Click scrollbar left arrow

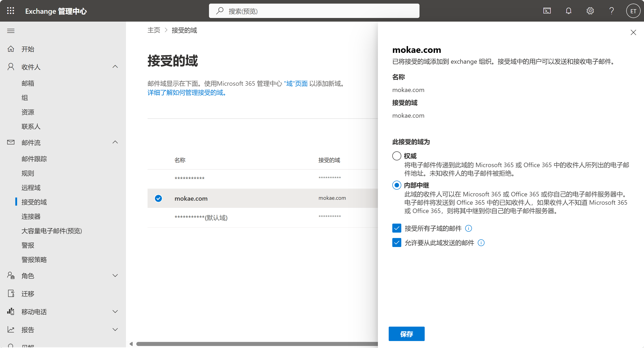tap(131, 344)
